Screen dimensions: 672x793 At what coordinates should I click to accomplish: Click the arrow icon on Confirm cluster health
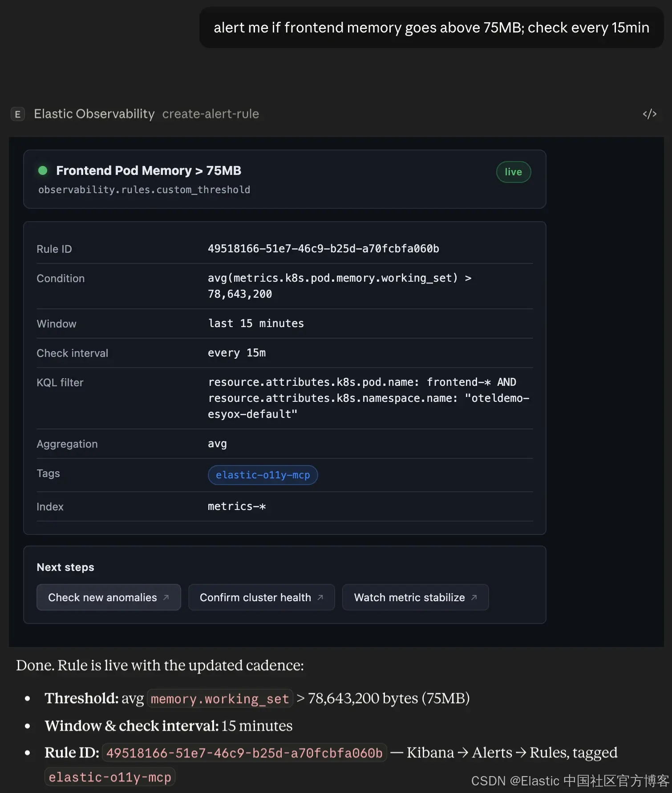pos(320,597)
